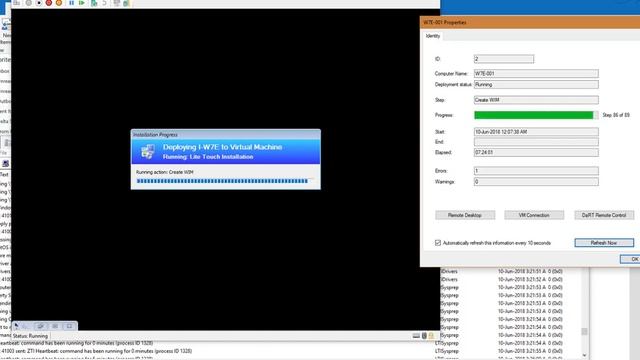This screenshot has height=360, width=640.
Task: Click the Deployment status field Running
Action: coord(536,84)
